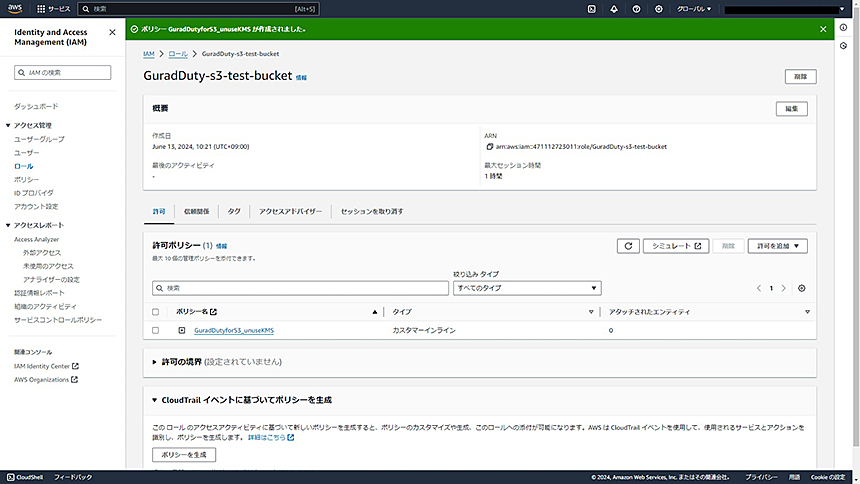Open AWS Organizations external link
Image resolution: width=860 pixels, height=484 pixels.
[x=46, y=379]
